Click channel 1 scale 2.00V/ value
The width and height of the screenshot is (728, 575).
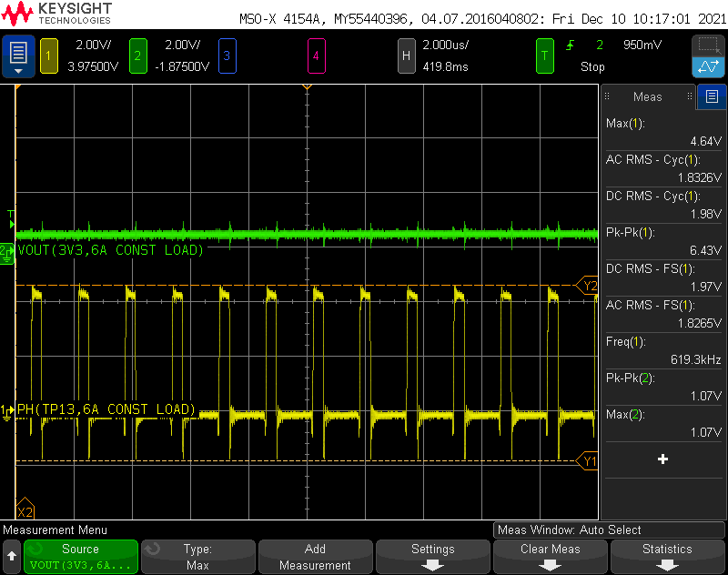pyautogui.click(x=94, y=45)
